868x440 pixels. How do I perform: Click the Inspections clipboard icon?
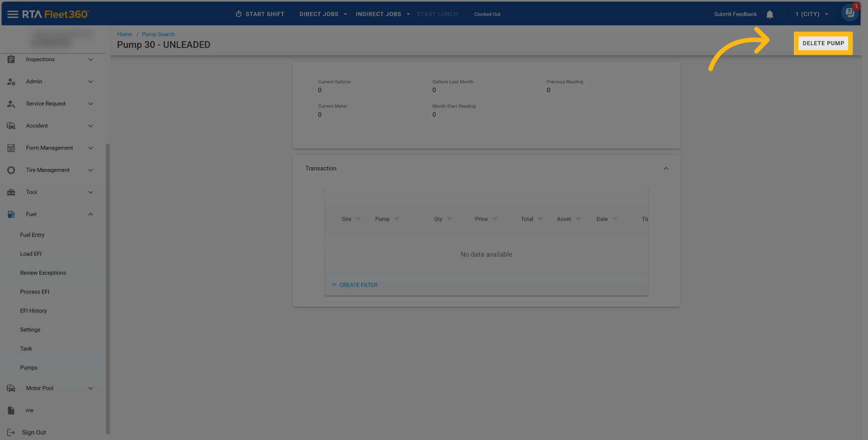tap(11, 60)
